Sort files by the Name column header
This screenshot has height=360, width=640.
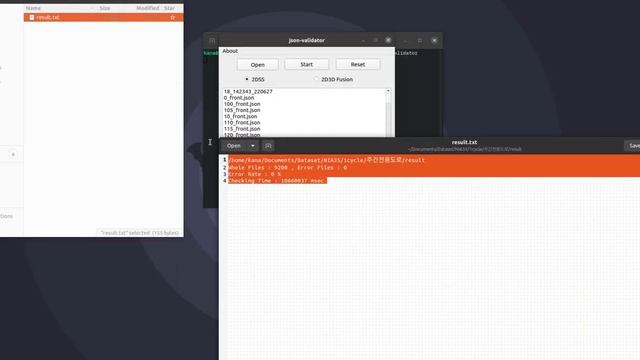(x=33, y=8)
